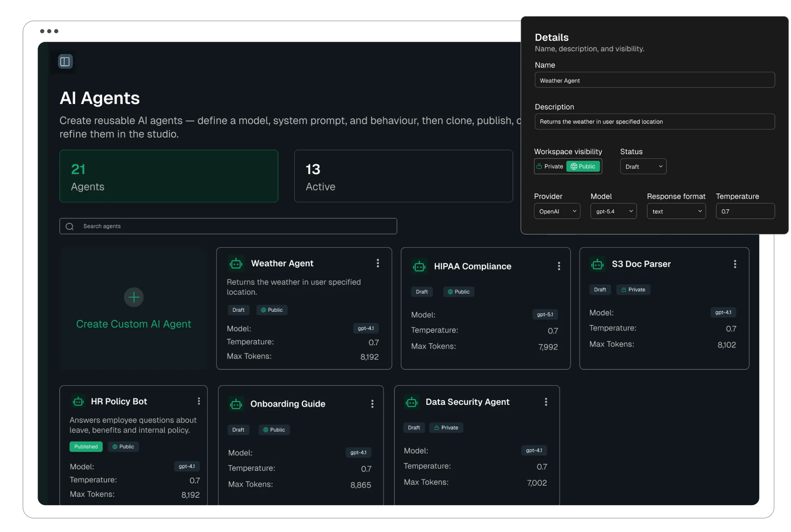Image resolution: width=791 pixels, height=532 pixels.
Task: Open Data Security Agent options menu
Action: 546,402
